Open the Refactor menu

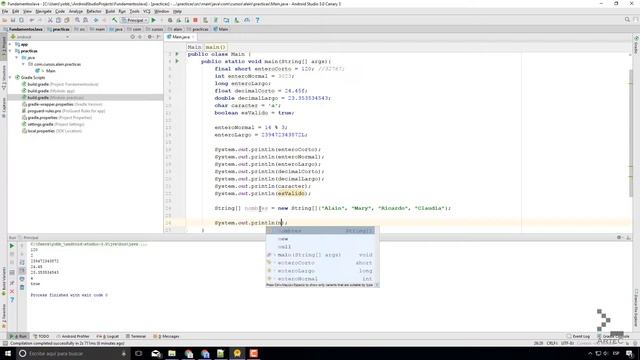pos(93,11)
